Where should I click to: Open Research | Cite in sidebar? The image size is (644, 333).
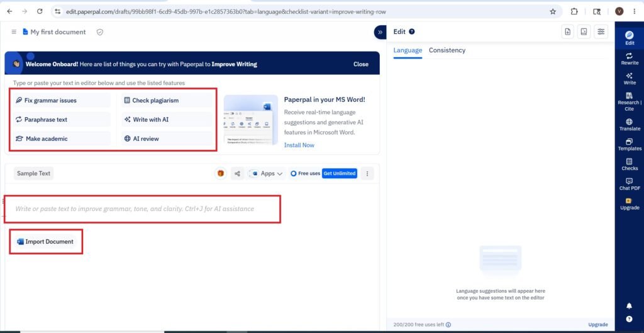coord(629,101)
